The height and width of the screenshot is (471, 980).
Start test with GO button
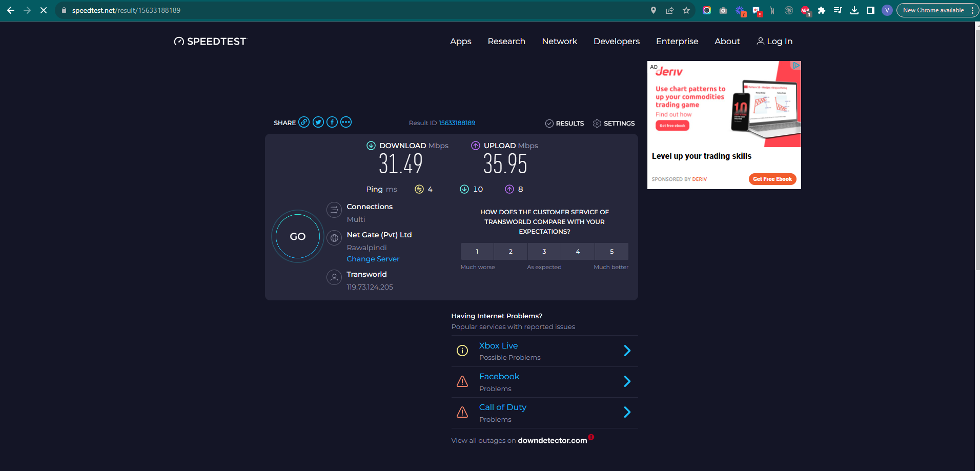point(298,236)
